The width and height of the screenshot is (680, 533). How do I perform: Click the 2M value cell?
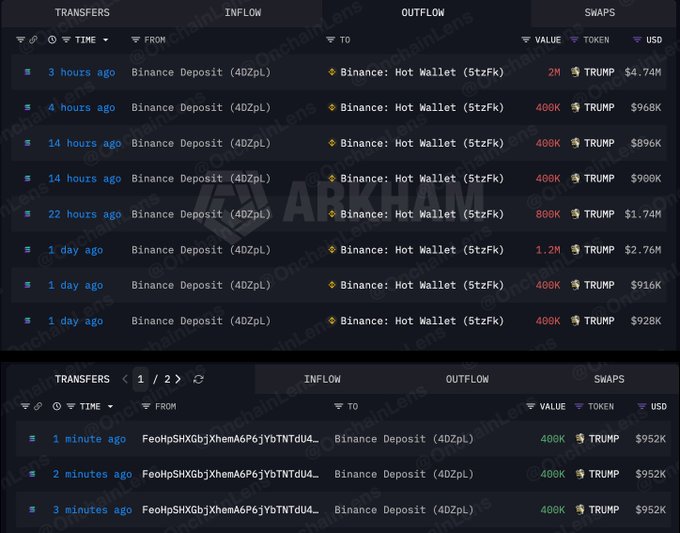tap(554, 72)
